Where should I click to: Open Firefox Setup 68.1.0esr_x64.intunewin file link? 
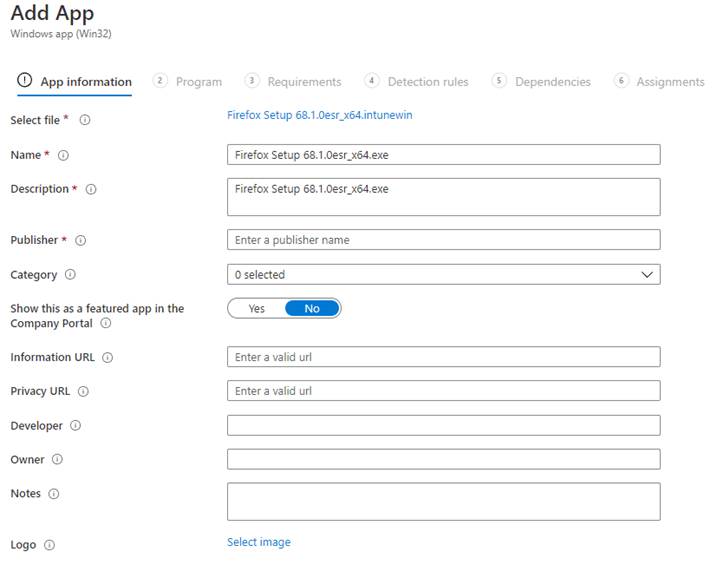coord(320,115)
